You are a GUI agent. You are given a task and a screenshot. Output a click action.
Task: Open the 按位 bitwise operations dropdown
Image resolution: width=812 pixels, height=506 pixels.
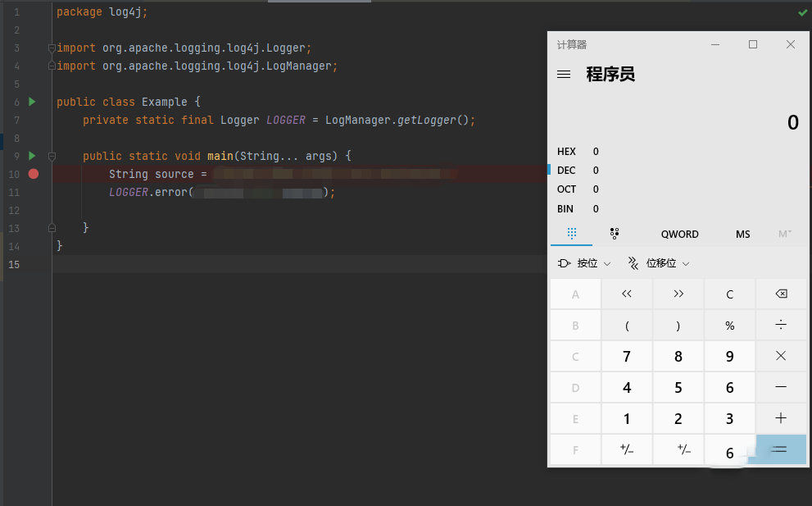(584, 263)
